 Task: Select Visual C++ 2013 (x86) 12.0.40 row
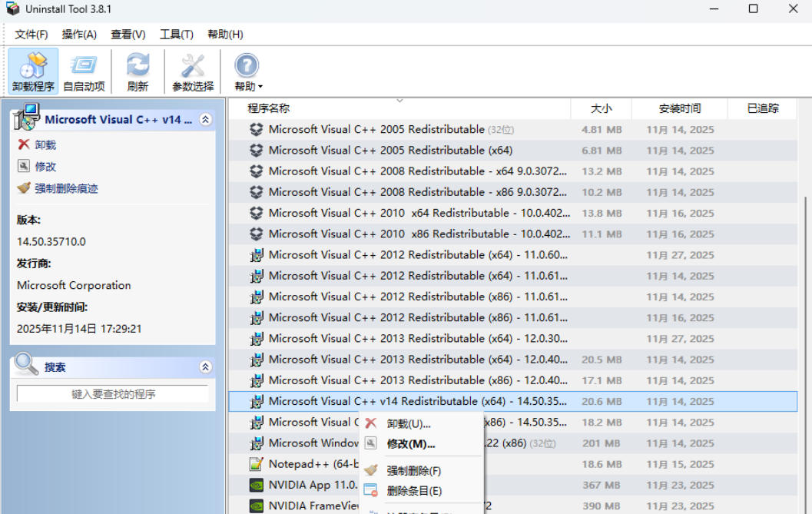(x=512, y=380)
